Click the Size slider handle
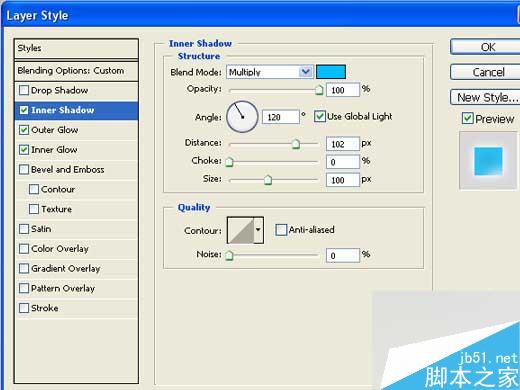 coord(268,180)
